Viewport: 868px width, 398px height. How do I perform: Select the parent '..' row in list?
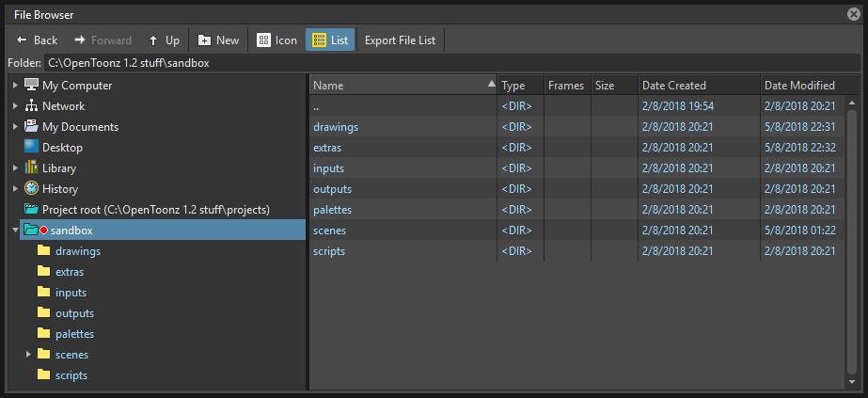click(x=576, y=106)
